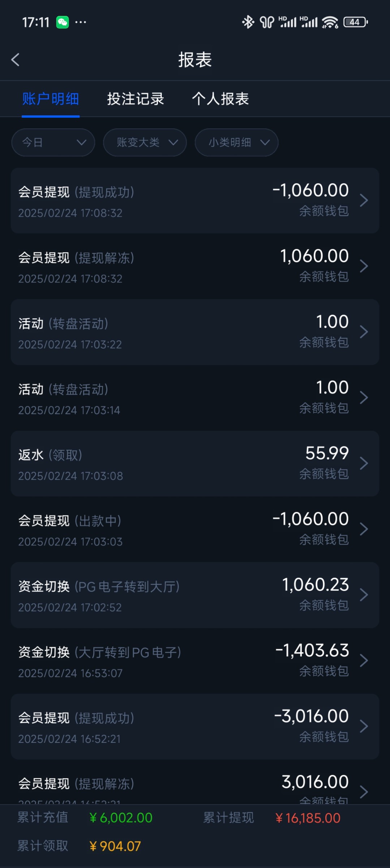Viewport: 390px width, 868px height.
Task: Tap the Wi-Fi status icon
Action: click(330, 22)
